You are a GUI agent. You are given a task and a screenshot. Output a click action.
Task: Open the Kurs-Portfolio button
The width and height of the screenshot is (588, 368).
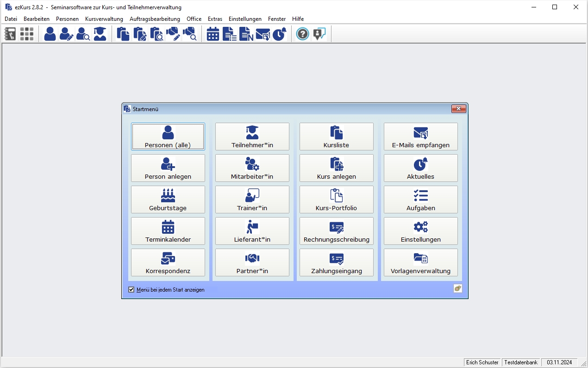coord(337,200)
